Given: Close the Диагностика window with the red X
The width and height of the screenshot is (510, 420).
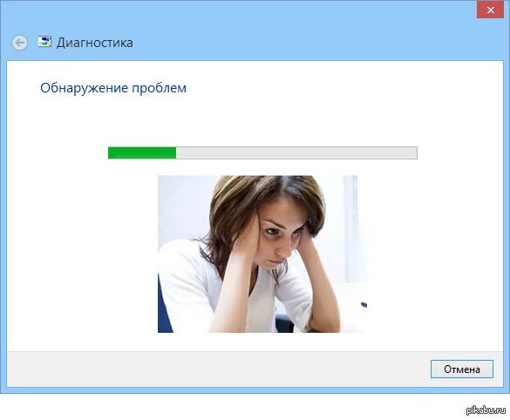Looking at the screenshot, I should click(491, 10).
